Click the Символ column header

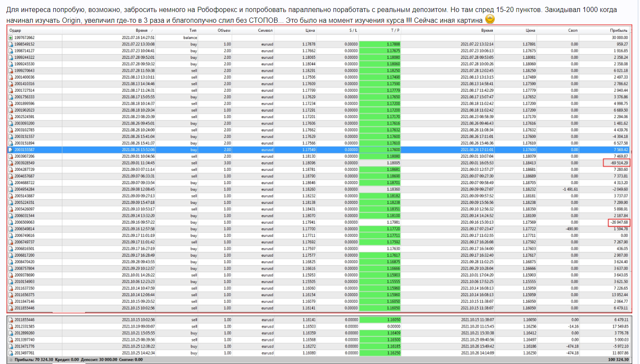coord(265,30)
